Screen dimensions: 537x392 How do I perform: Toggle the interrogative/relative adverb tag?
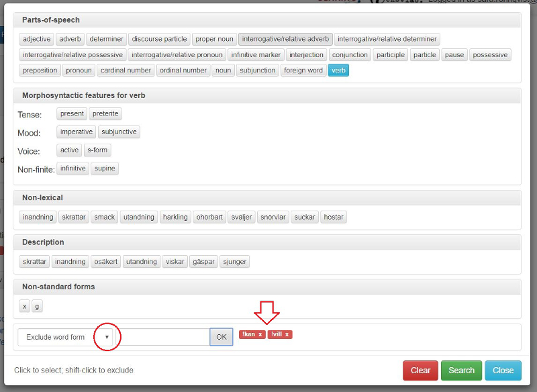point(285,39)
